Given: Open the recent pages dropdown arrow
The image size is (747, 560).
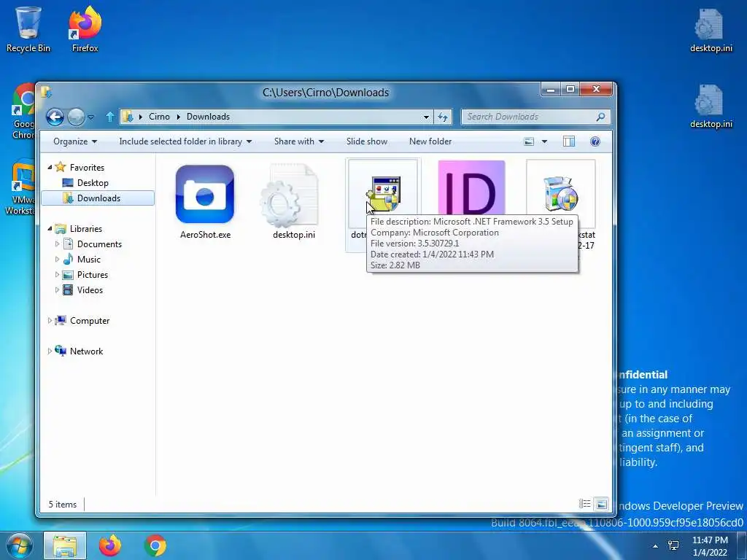Looking at the screenshot, I should coord(91,117).
